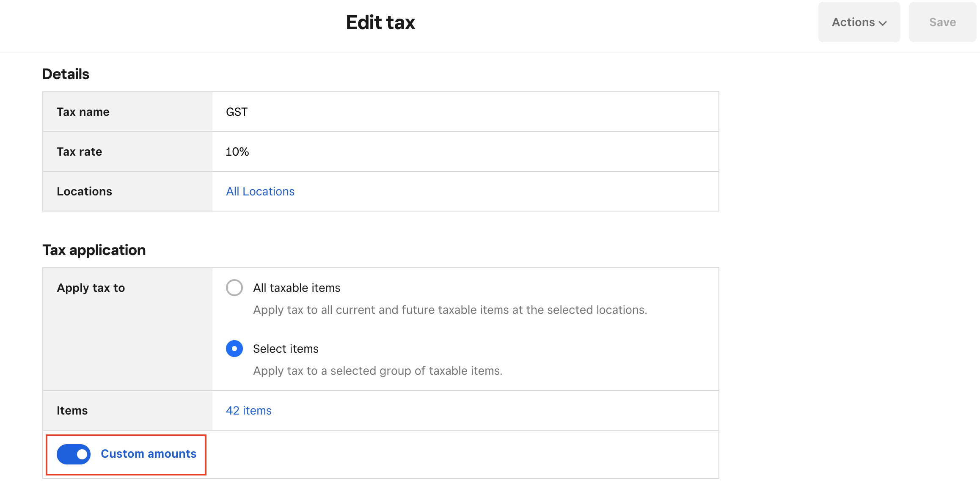Click the Tax application section heading
This screenshot has width=980, height=489.
pos(94,250)
